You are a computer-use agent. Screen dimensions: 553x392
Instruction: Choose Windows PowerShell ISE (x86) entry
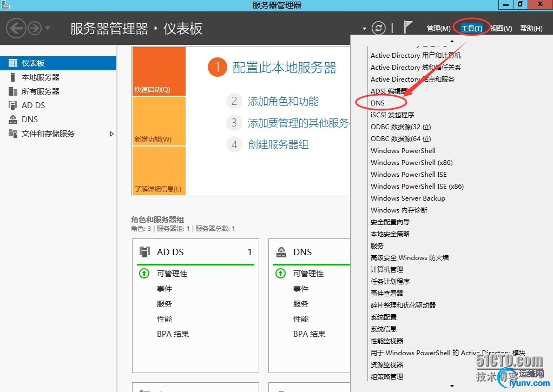(417, 186)
